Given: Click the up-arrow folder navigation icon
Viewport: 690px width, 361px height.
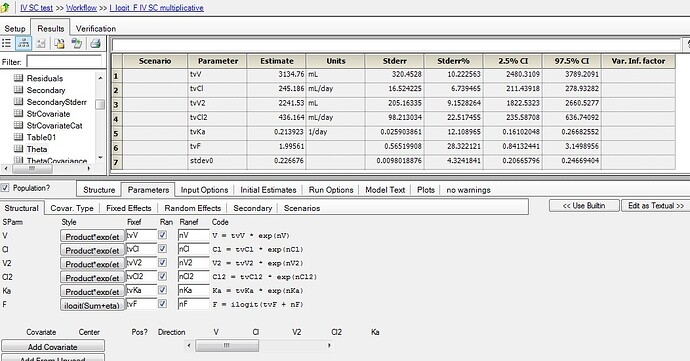Looking at the screenshot, I should click(5, 7).
